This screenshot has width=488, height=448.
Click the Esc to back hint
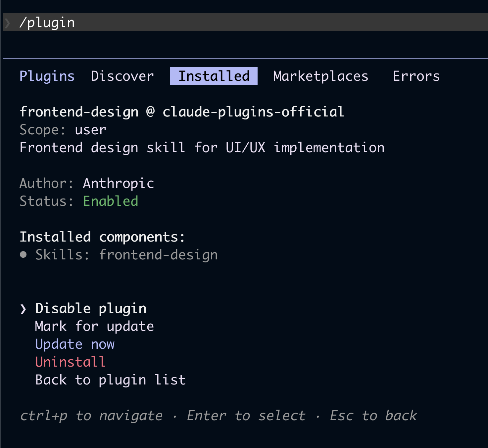[x=373, y=416]
